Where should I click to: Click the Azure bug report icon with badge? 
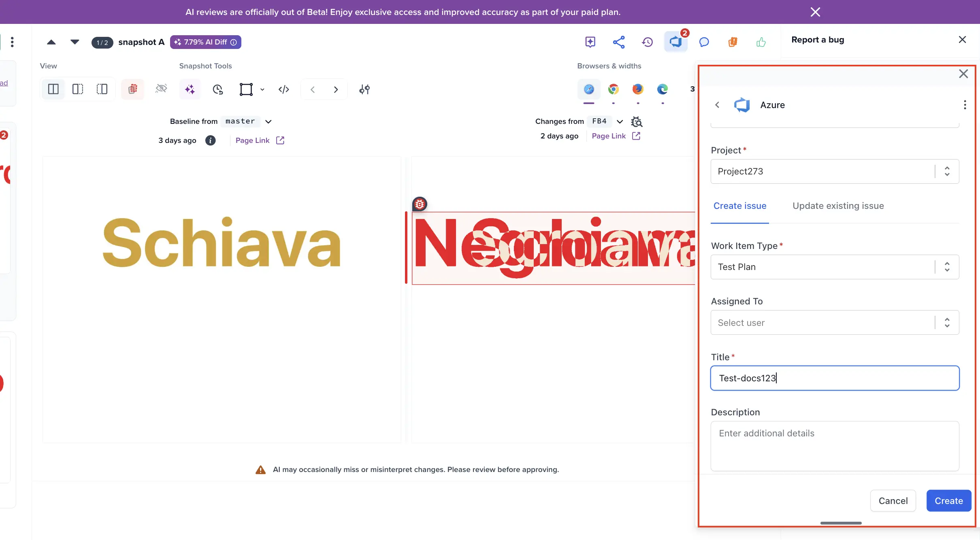pos(675,42)
